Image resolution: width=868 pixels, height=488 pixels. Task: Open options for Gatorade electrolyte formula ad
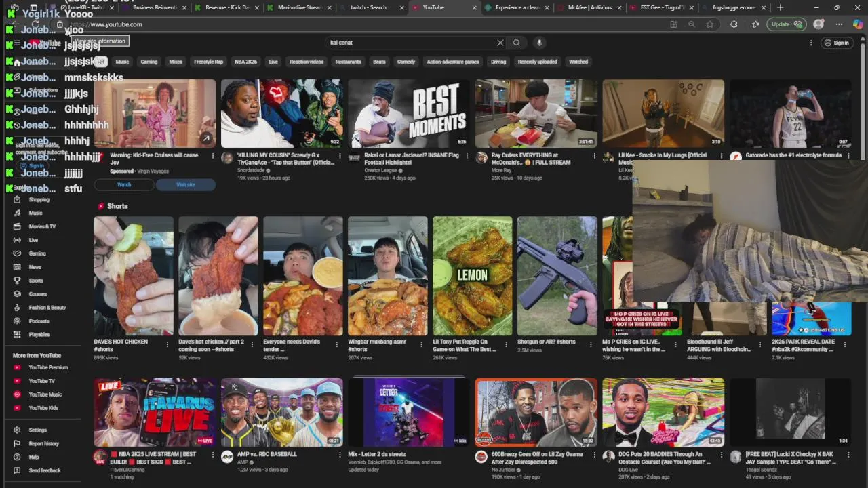(848, 155)
